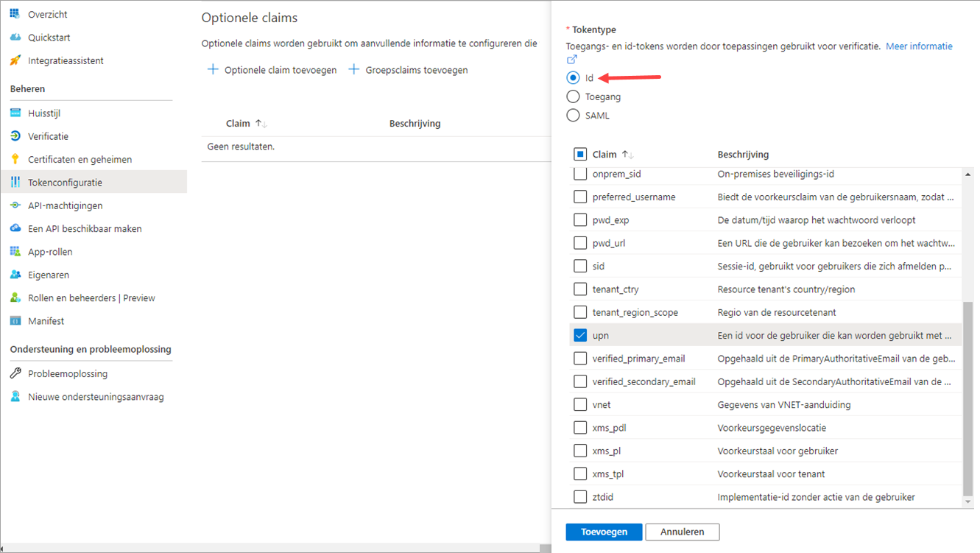Click the plus icon for Optionele claim toevoegen

pos(213,69)
